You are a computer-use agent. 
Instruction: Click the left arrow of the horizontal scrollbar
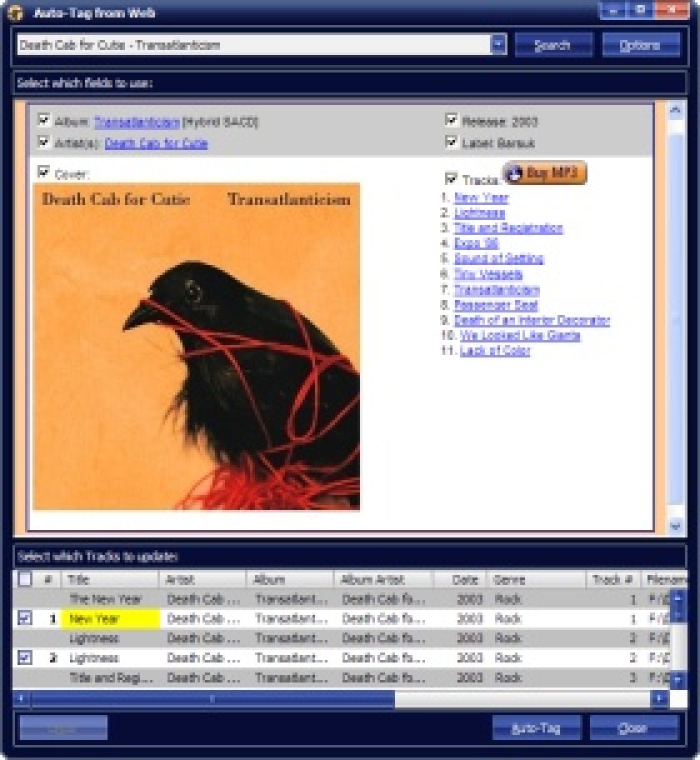coord(22,698)
